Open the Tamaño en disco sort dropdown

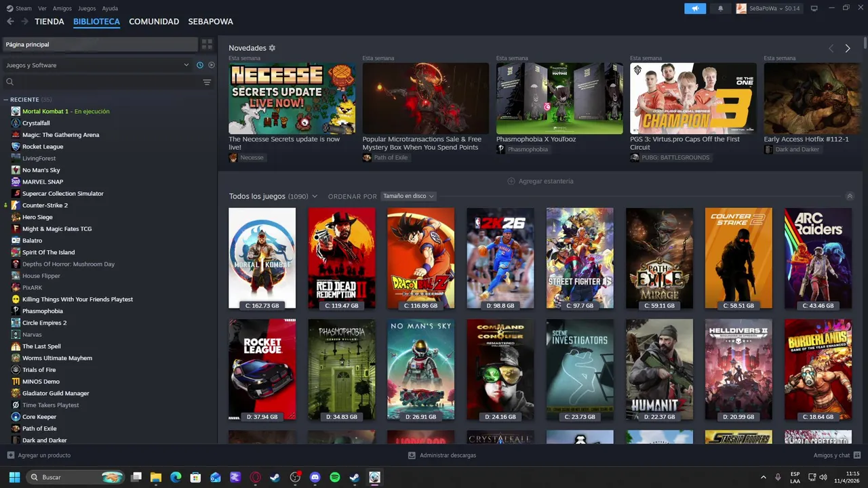tap(408, 197)
